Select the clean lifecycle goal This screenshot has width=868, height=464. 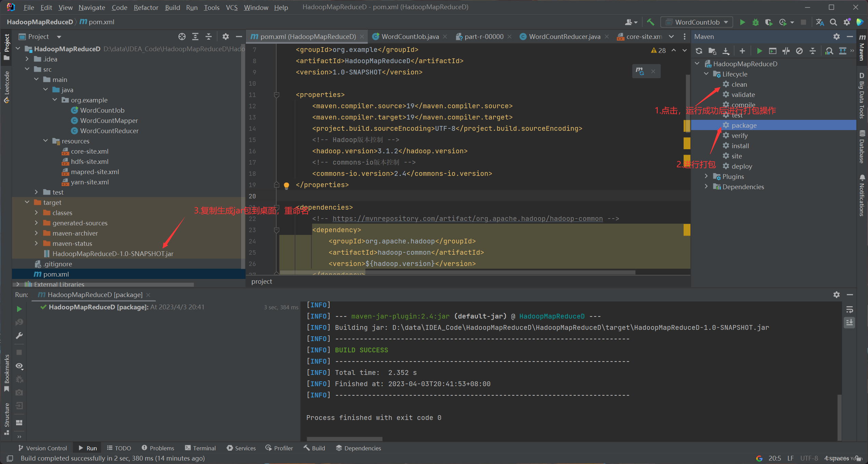(x=739, y=84)
